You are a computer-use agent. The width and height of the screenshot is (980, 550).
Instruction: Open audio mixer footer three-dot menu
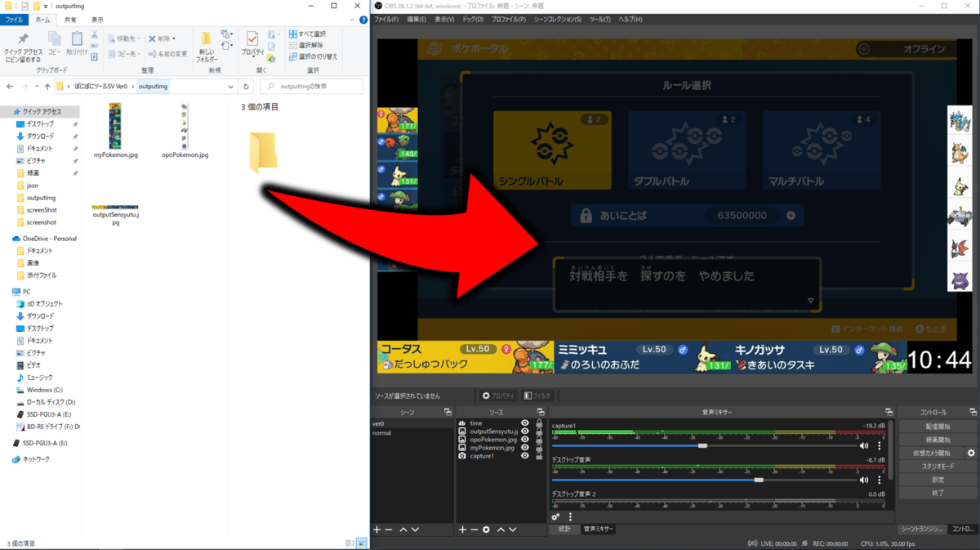570,516
